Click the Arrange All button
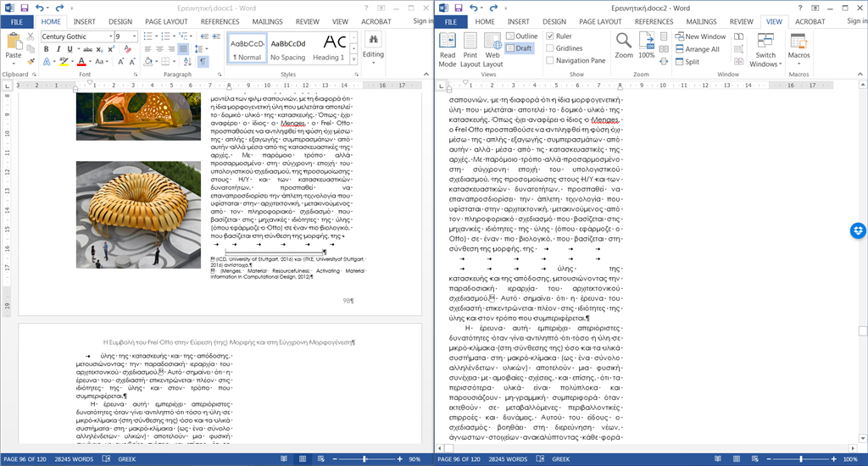The image size is (868, 466). tap(698, 49)
